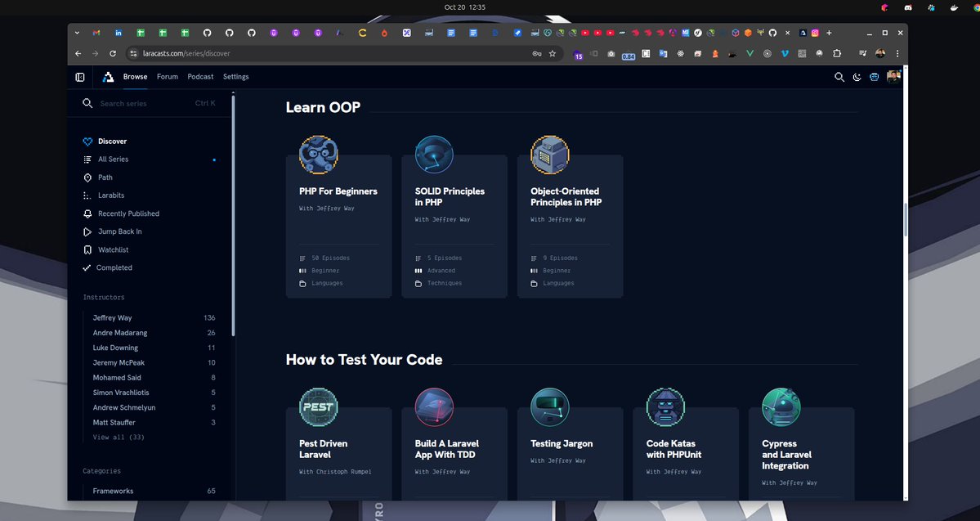Screen dimensions: 980x521
Task: Click the Pest series PEST icon
Action: pos(319,407)
